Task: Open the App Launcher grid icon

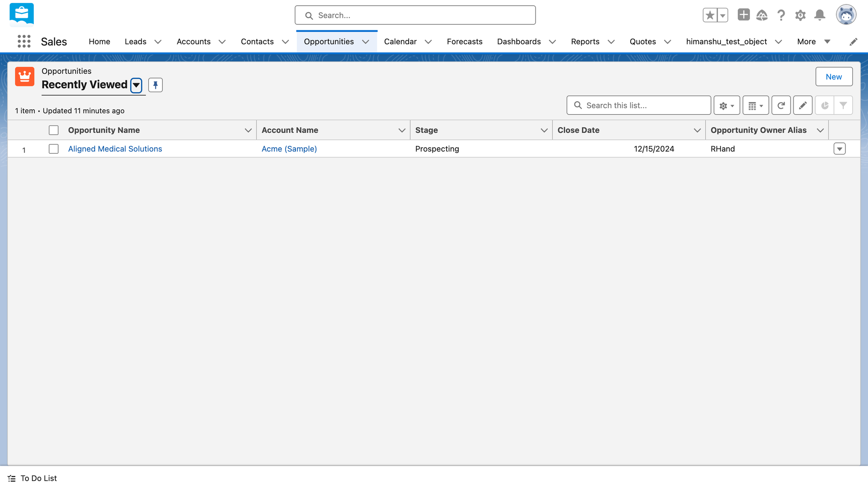Action: [24, 42]
